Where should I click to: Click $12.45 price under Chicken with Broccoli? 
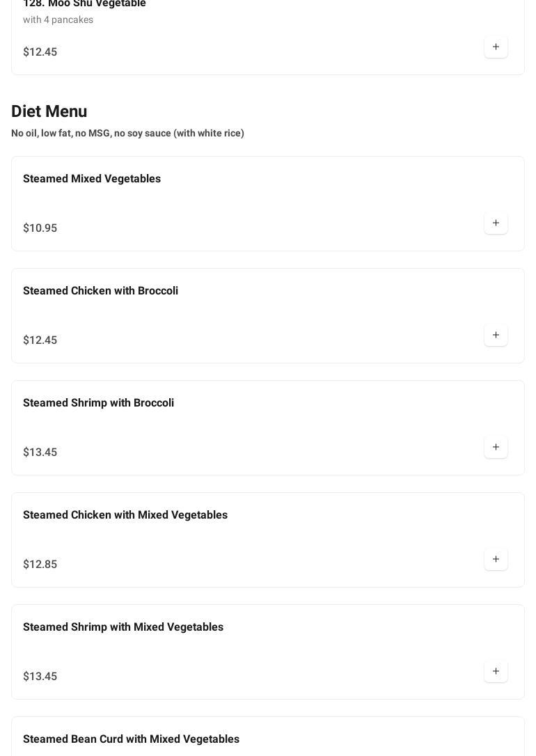coord(40,340)
